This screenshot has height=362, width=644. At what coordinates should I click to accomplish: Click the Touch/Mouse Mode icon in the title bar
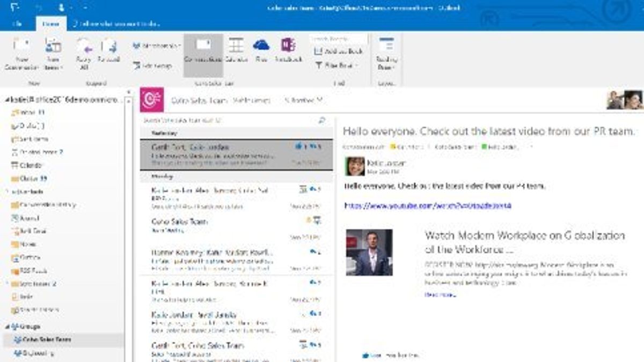tap(61, 8)
